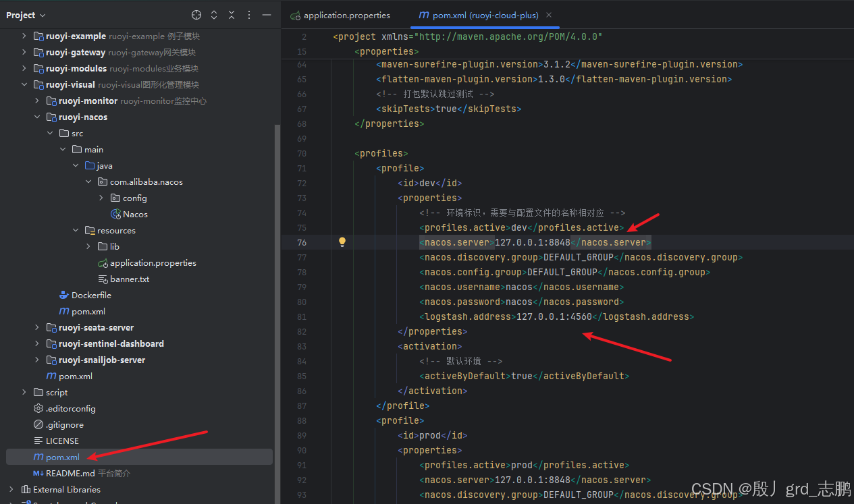Image resolution: width=854 pixels, height=504 pixels.
Task: Collapse the main folder
Action: point(63,149)
